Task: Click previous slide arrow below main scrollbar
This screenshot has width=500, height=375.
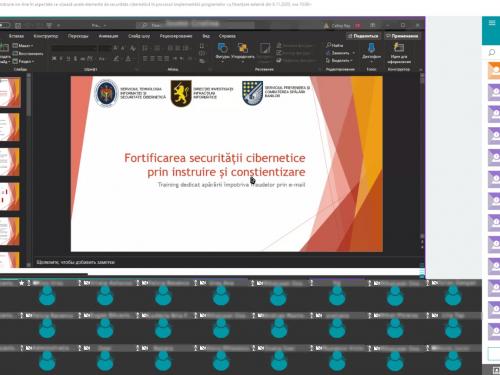Action: tap(422, 241)
